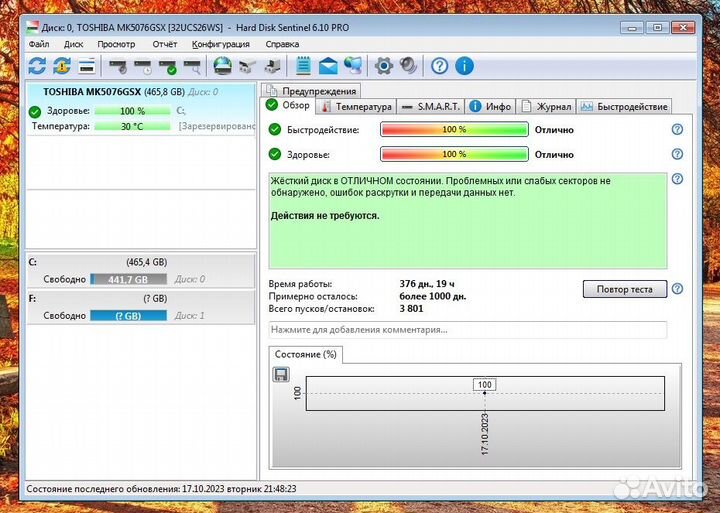Click the C: drive free space bar
720x513 pixels.
pyautogui.click(x=129, y=280)
